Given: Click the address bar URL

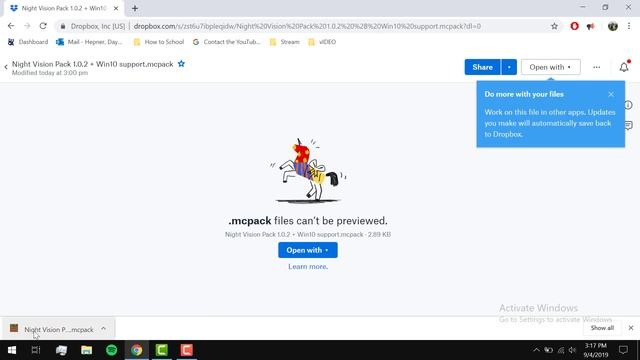Looking at the screenshot, I should 307,26.
